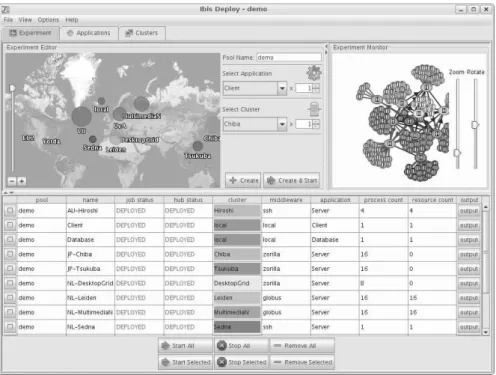Click the process count column header
This screenshot has width=496, height=375.
click(383, 200)
